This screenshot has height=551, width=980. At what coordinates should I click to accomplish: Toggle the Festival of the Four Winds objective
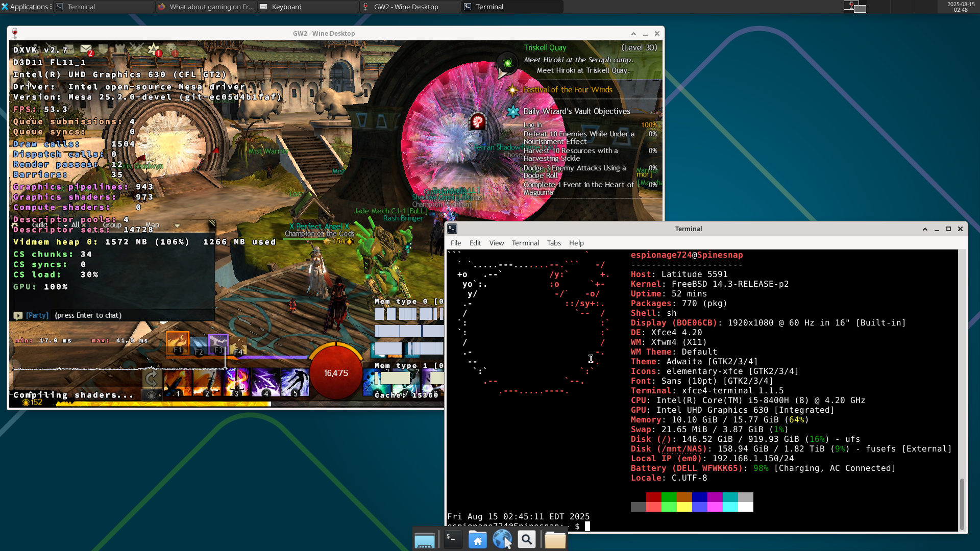(x=567, y=90)
